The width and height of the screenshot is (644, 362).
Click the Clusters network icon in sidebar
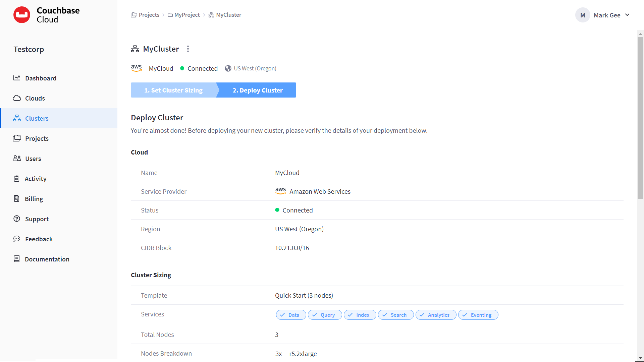pos(17,118)
